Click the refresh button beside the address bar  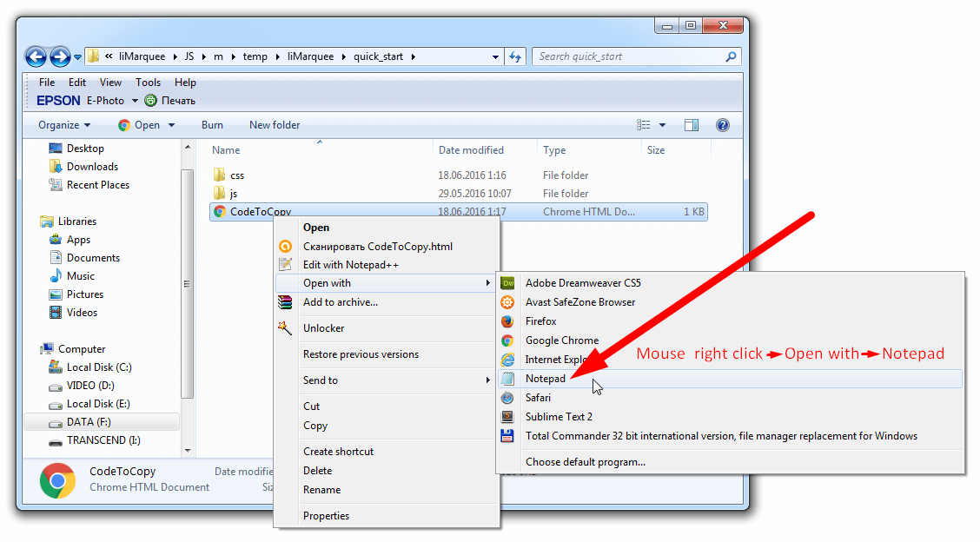[515, 56]
